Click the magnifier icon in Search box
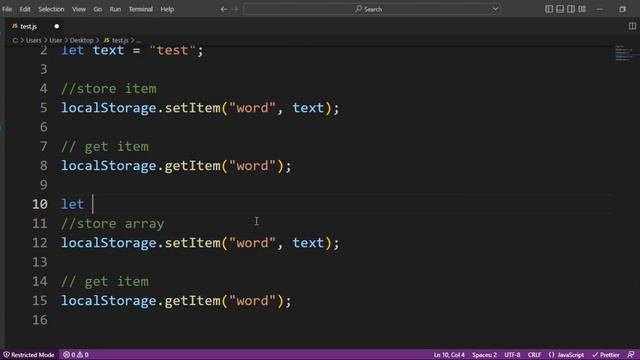 coord(358,9)
